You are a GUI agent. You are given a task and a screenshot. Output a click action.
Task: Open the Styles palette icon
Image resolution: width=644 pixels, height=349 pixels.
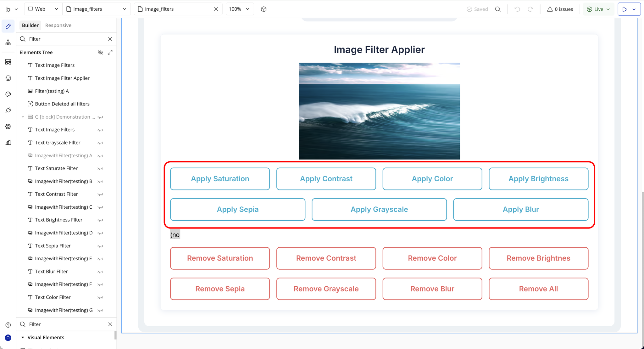coord(8,94)
